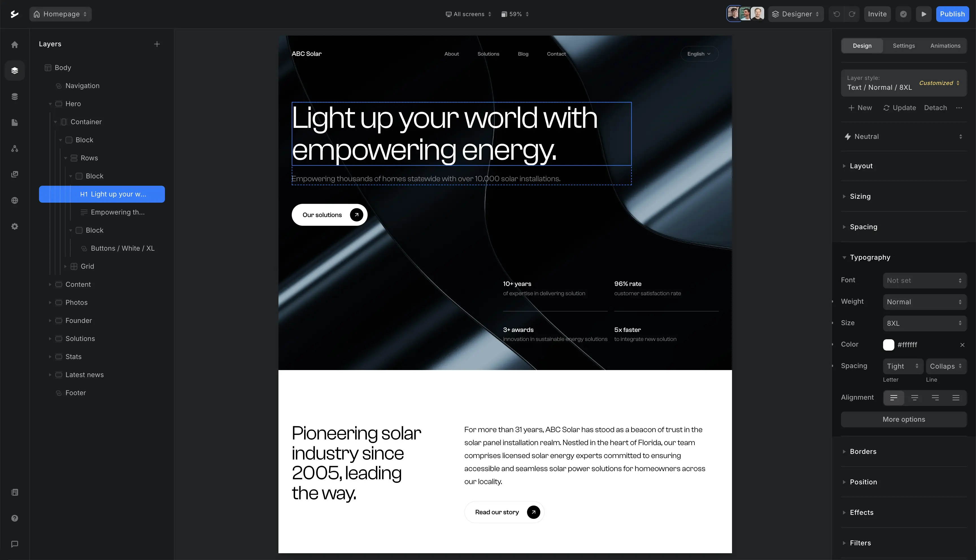The width and height of the screenshot is (976, 560).
Task: Open the Font weight dropdown
Action: 925,301
